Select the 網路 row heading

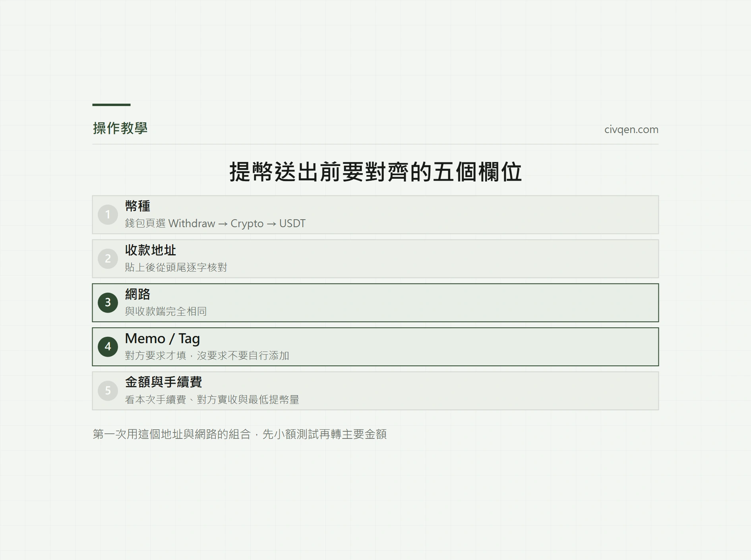[x=137, y=294]
